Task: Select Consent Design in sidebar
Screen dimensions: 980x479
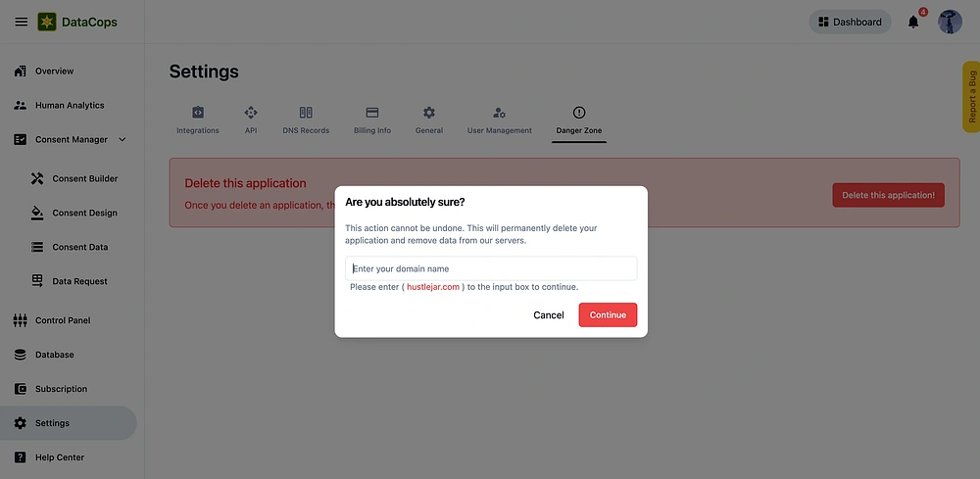Action: 84,214
